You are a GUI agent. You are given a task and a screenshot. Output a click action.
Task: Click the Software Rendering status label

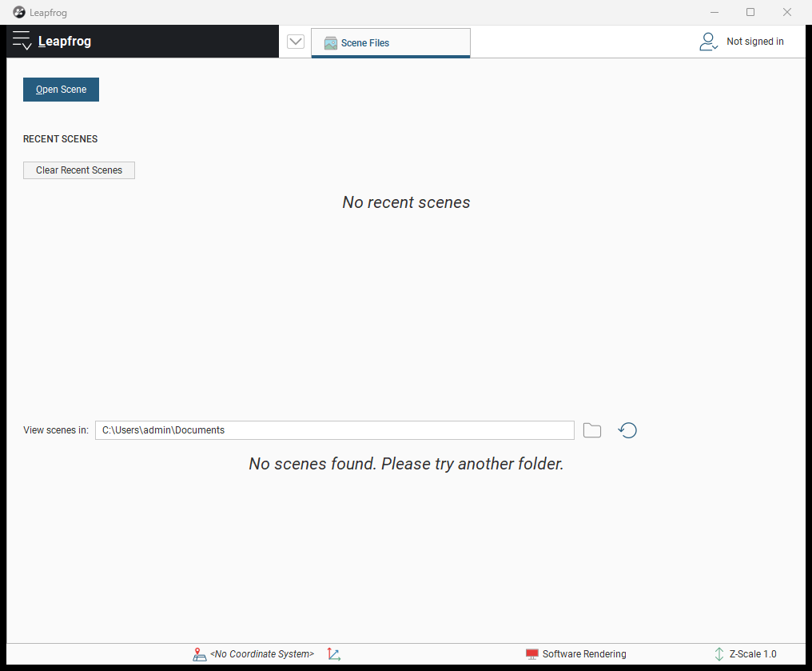click(x=584, y=654)
